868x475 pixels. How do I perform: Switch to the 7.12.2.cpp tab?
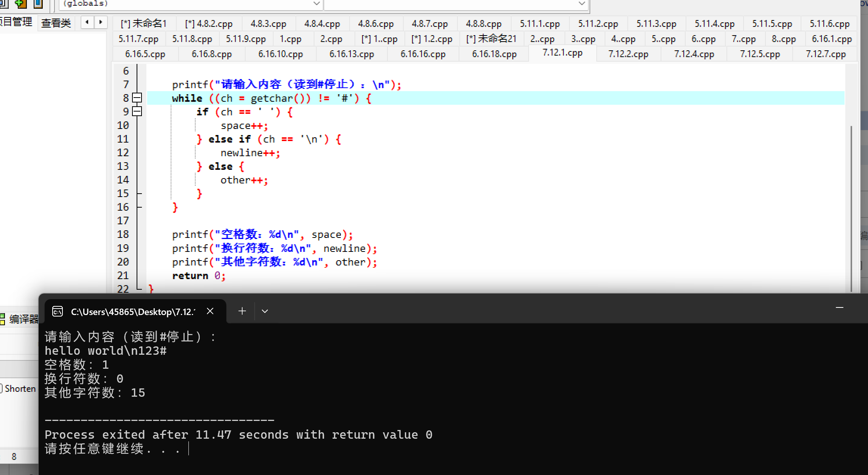tap(628, 54)
